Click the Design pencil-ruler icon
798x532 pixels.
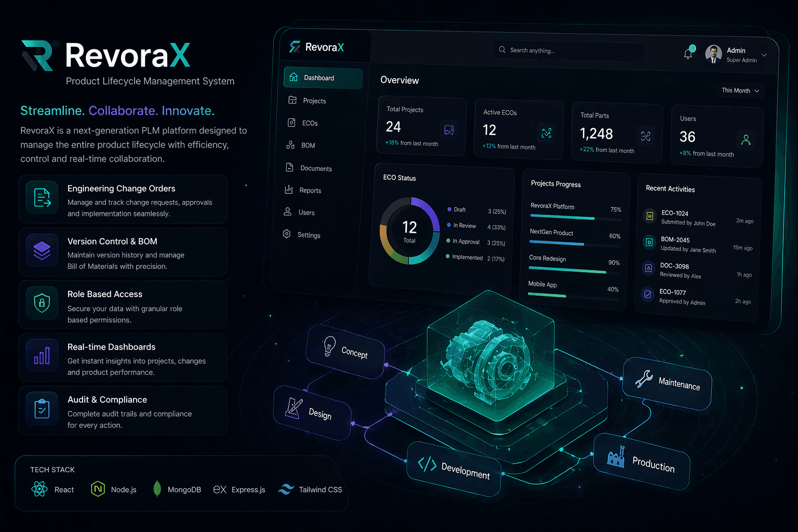pos(294,408)
